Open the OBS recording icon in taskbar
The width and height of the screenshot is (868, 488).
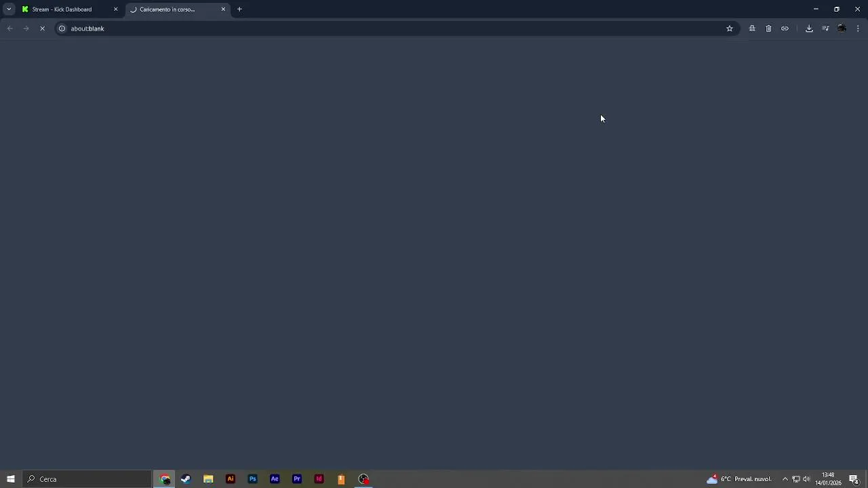(364, 479)
